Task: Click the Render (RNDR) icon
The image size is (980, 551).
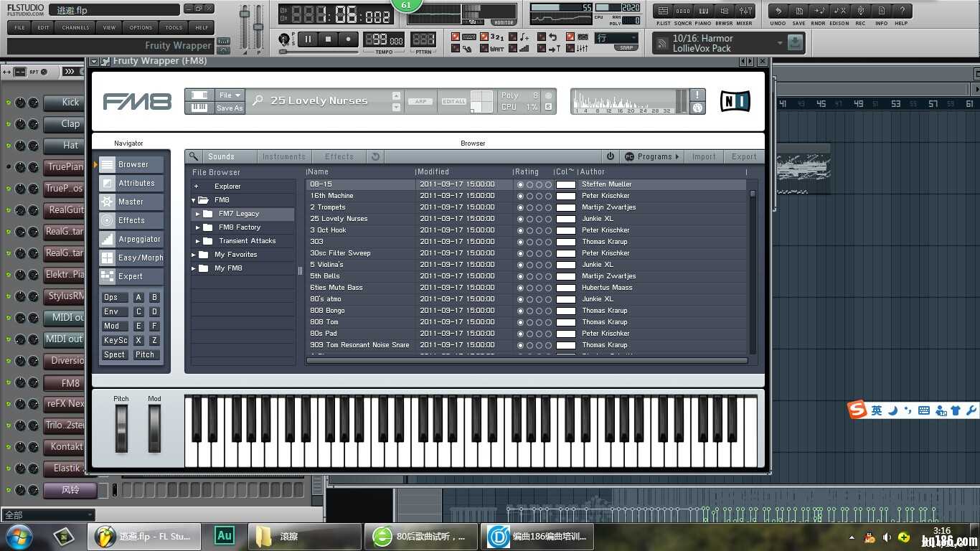Action: tap(819, 11)
